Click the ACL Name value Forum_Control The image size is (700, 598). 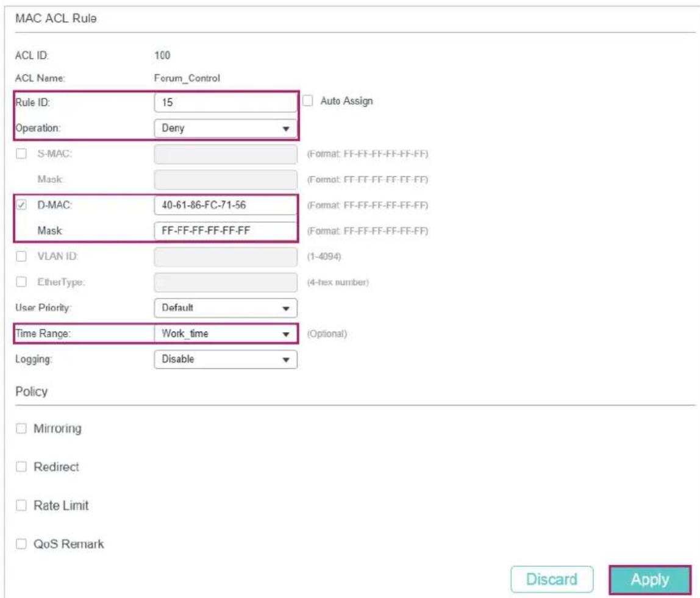coord(187,78)
